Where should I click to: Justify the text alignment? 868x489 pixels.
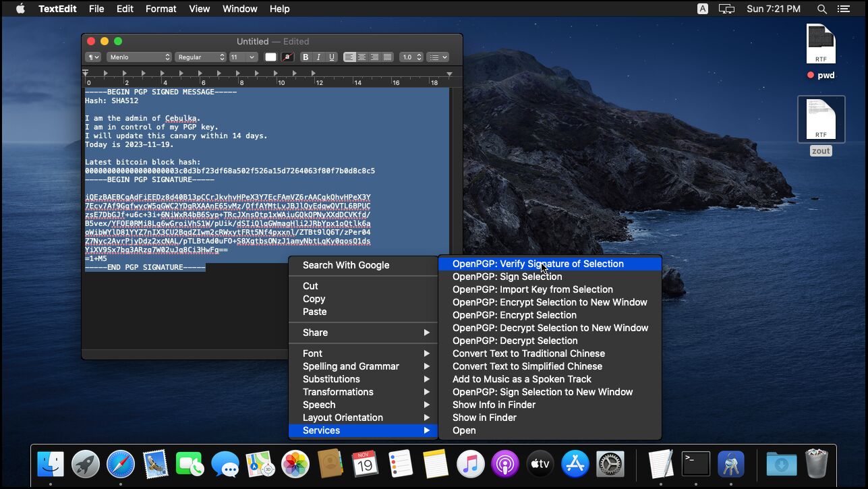pos(388,57)
